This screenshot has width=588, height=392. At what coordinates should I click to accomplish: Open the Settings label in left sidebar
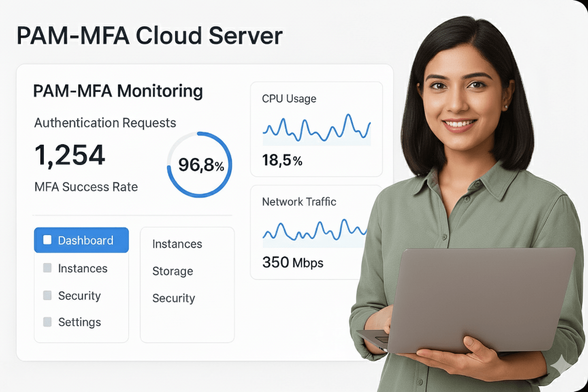click(79, 322)
